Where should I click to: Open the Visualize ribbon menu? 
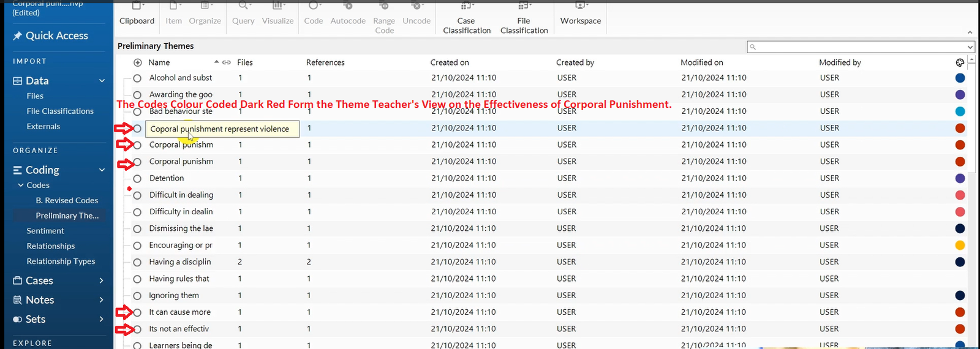[277, 15]
